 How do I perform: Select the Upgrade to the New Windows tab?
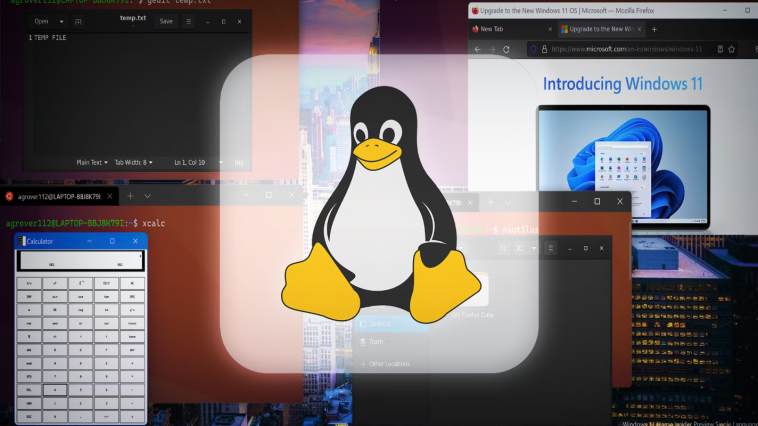pyautogui.click(x=601, y=29)
